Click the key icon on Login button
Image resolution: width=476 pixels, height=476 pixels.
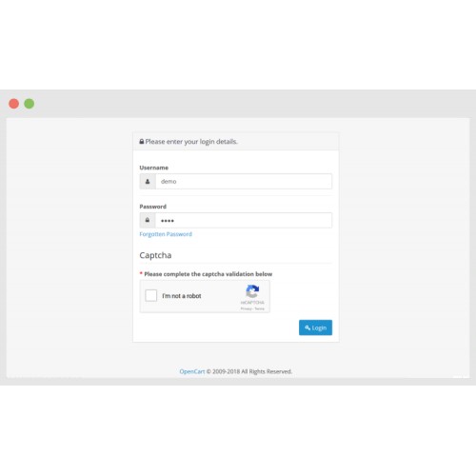click(x=307, y=327)
